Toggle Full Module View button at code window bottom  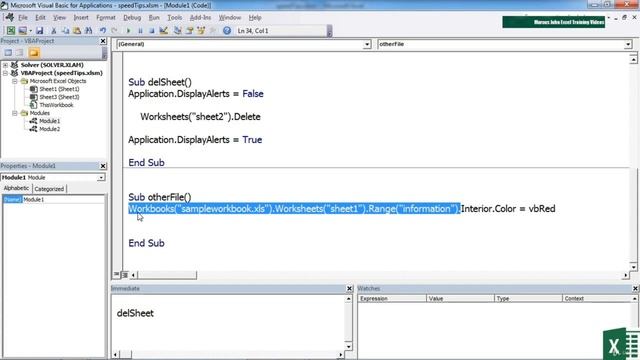[124, 275]
